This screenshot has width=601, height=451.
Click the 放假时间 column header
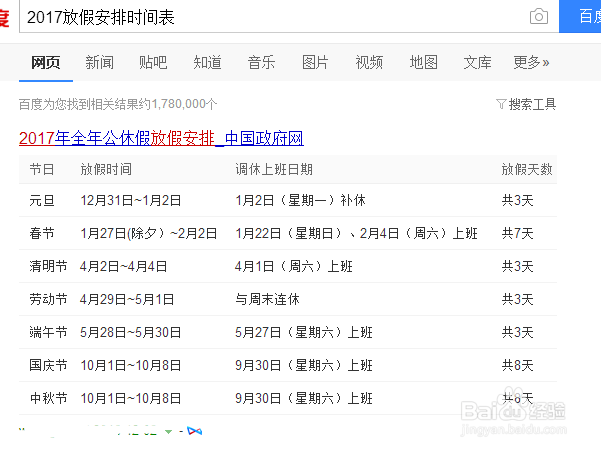point(106,169)
